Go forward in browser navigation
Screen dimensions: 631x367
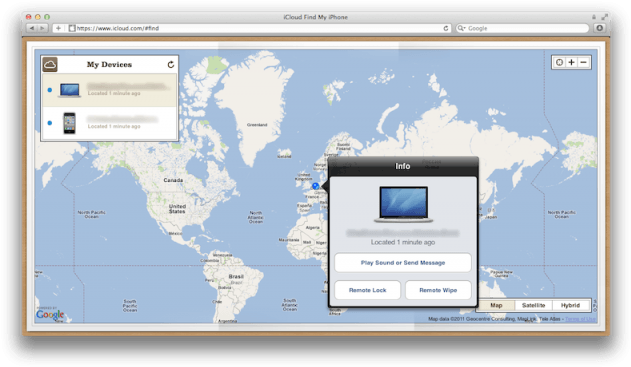[x=43, y=28]
